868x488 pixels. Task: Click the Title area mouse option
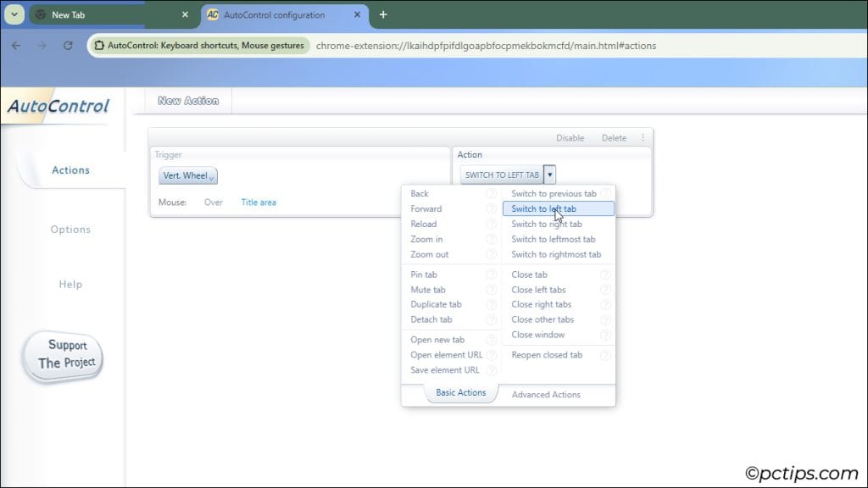(x=258, y=202)
